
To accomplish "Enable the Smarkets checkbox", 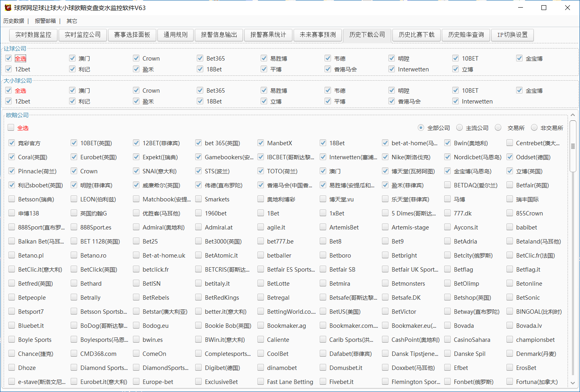I will 198,199.
